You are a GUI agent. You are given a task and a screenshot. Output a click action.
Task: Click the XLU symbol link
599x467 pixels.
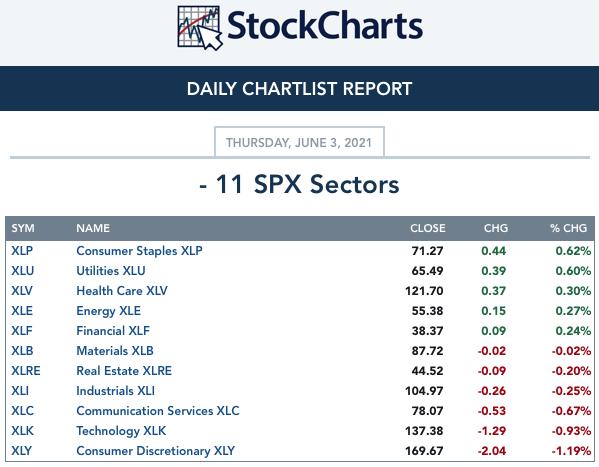point(23,271)
